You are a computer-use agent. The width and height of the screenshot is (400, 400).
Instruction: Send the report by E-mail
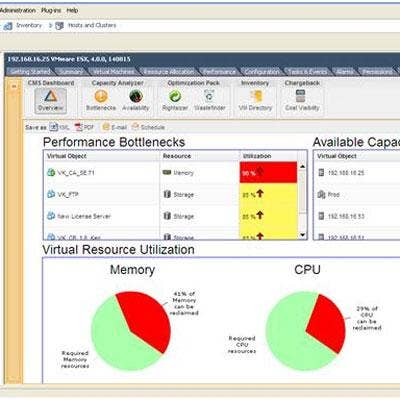[x=115, y=127]
